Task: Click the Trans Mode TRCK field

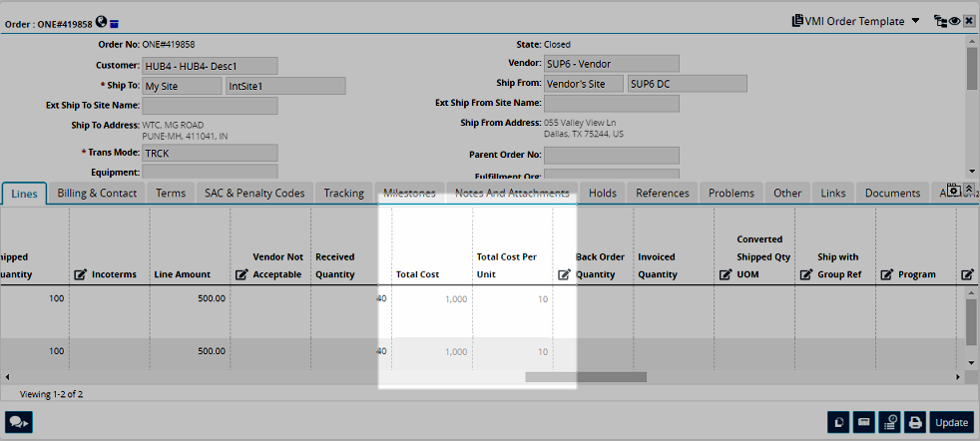Action: 210,153
